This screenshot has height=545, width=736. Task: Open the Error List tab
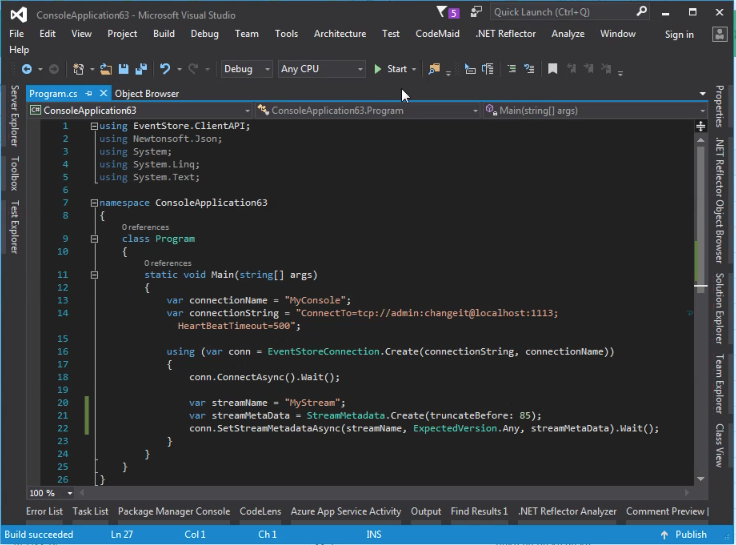(x=44, y=511)
